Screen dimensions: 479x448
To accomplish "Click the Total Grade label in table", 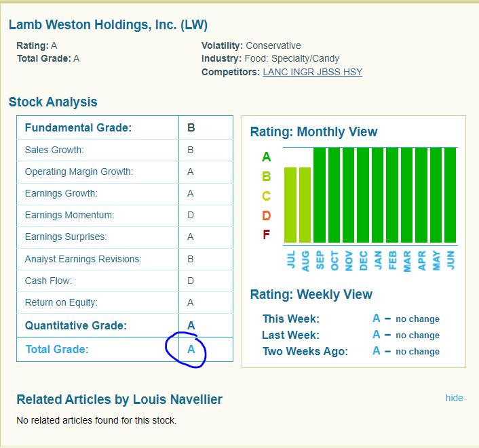I will pyautogui.click(x=57, y=349).
